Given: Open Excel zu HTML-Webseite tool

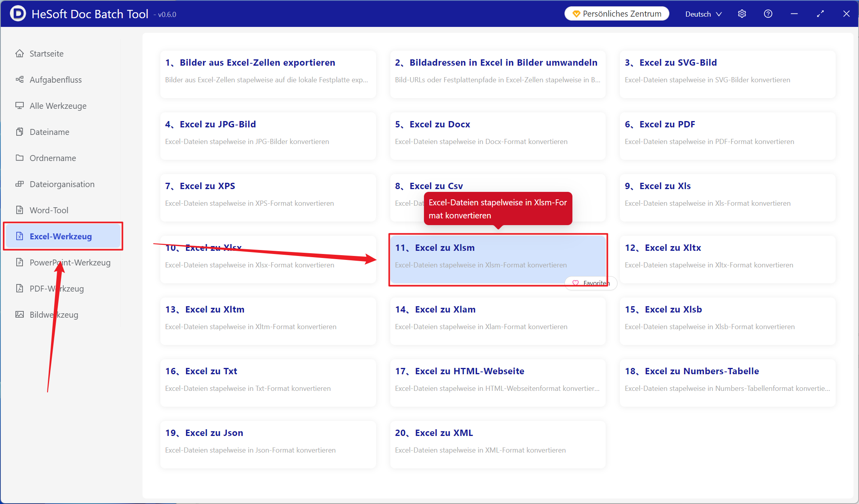Looking at the screenshot, I should coord(498,383).
